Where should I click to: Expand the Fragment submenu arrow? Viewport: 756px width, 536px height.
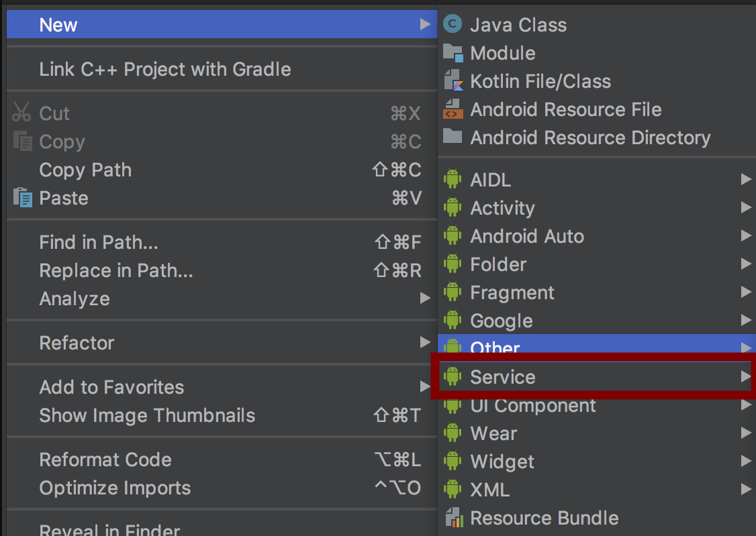pos(745,292)
